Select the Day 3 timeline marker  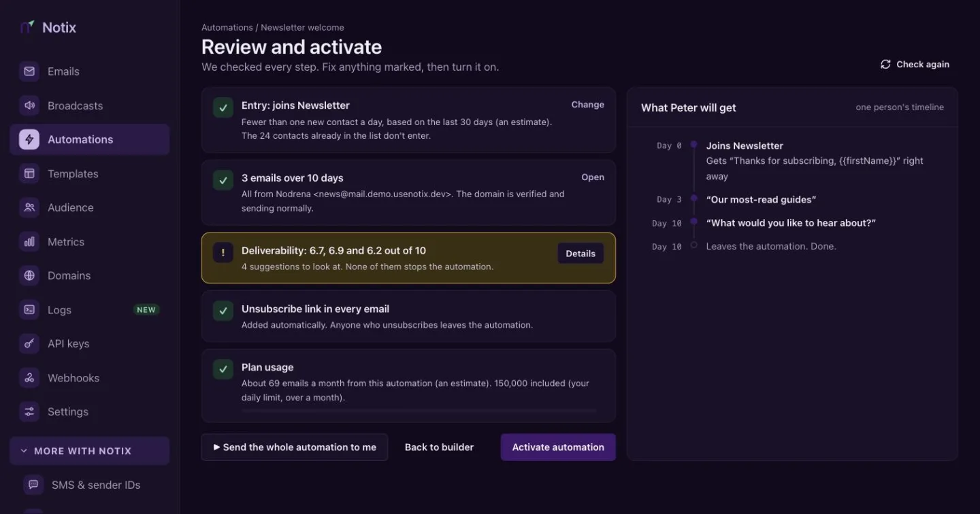pyautogui.click(x=693, y=199)
